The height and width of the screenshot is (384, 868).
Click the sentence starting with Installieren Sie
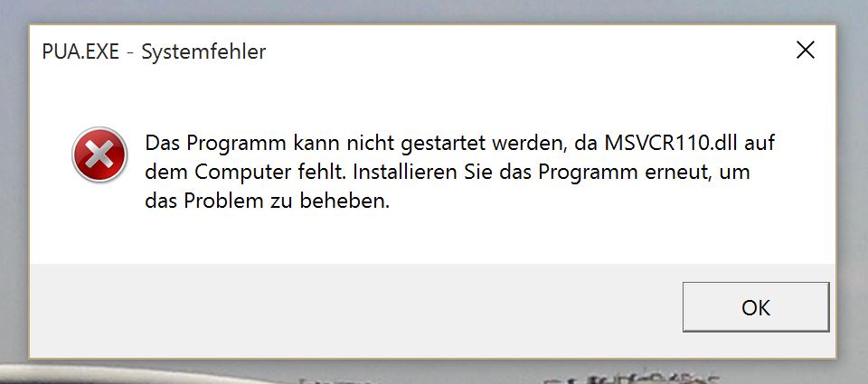point(551,172)
